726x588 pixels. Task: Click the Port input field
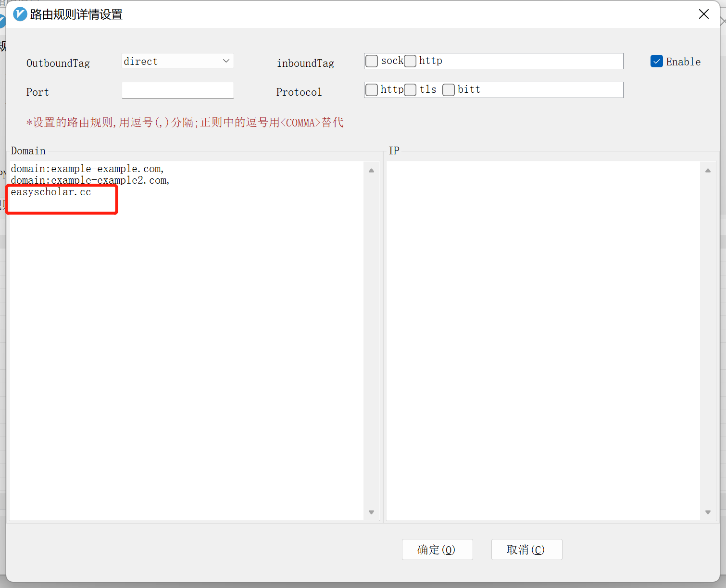(177, 90)
